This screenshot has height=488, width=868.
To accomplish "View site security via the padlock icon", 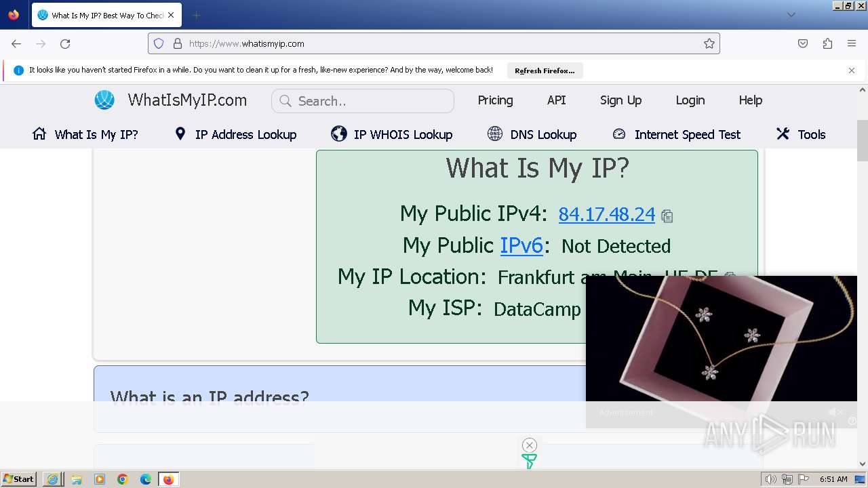I will click(178, 43).
